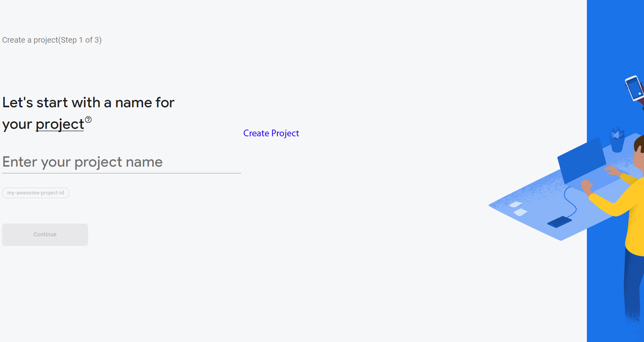Click the "Create a project(Step 1 of 3)" label
This screenshot has height=342, width=644.
[52, 40]
